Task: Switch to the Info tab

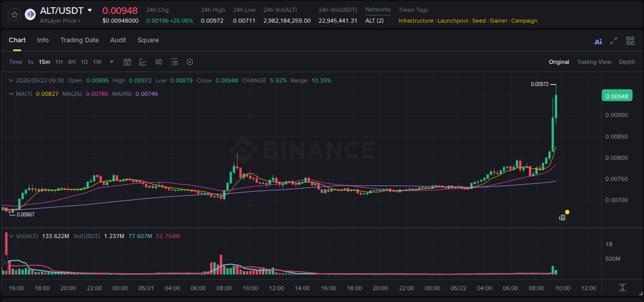Action: coord(43,40)
